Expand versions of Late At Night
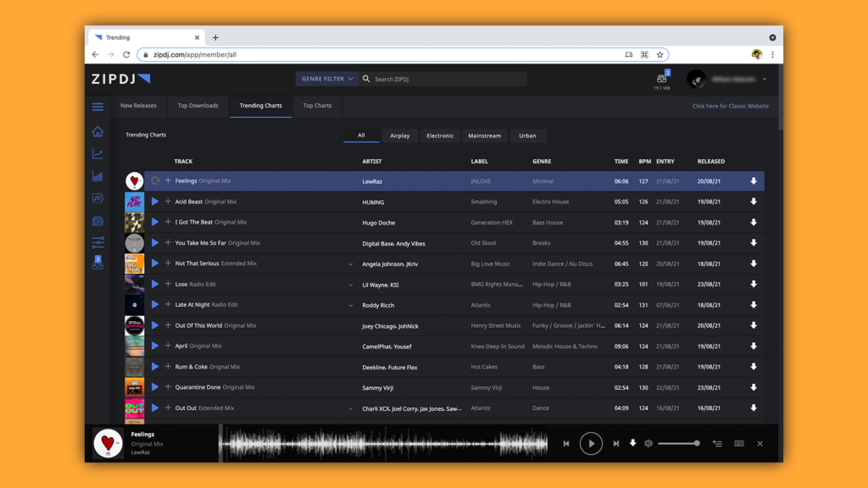This screenshot has width=868, height=488. click(350, 305)
